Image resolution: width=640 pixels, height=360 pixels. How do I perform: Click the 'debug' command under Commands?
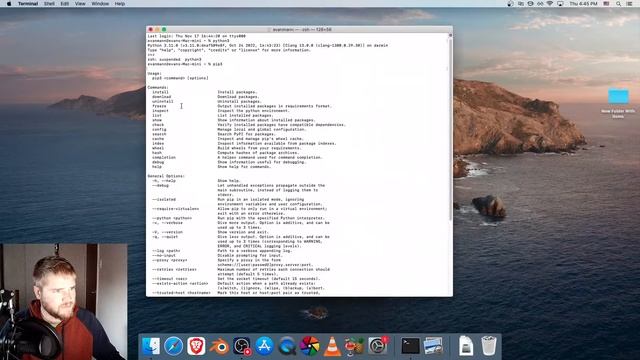click(158, 162)
